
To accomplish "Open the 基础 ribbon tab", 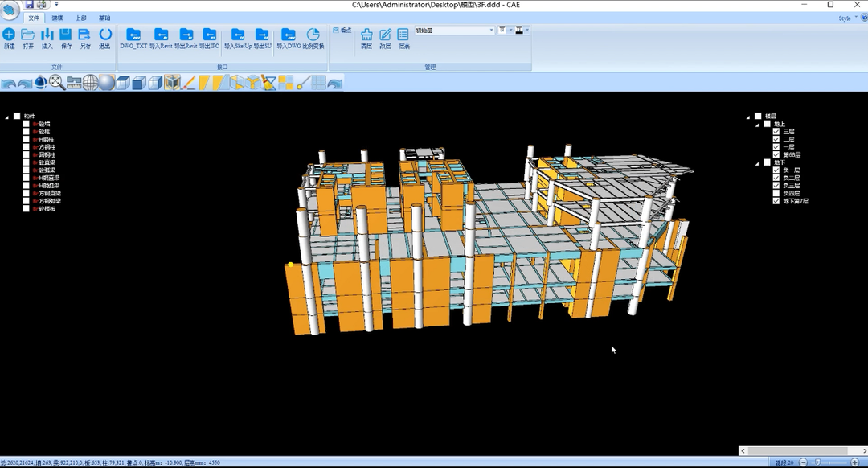I will coord(104,18).
